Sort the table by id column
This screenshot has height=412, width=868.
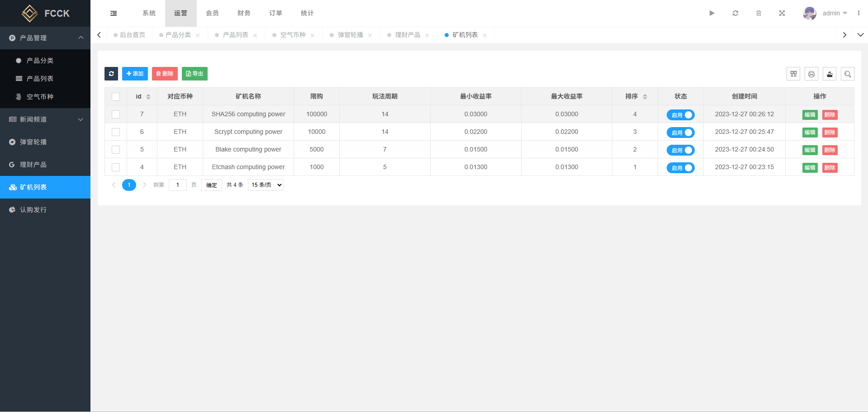(148, 97)
